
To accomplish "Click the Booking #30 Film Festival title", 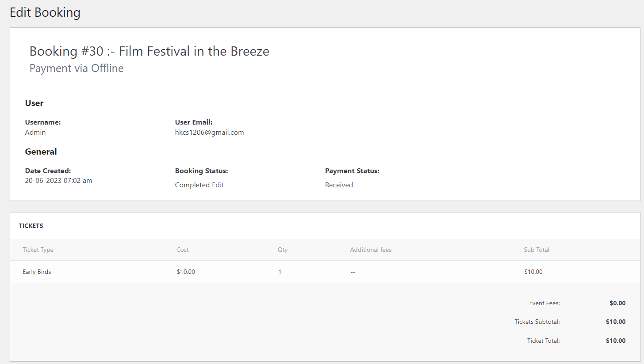I will click(149, 51).
